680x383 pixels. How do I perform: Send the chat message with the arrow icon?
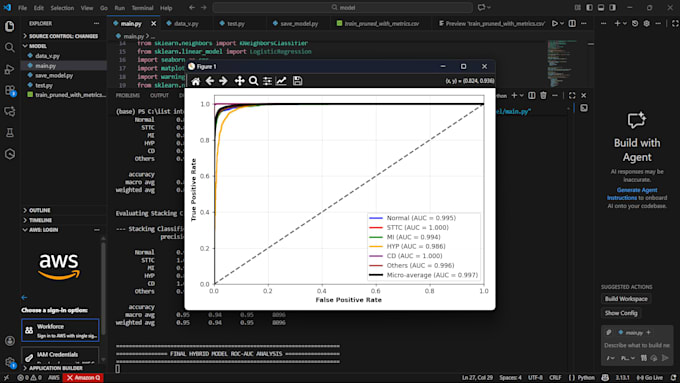(665, 358)
